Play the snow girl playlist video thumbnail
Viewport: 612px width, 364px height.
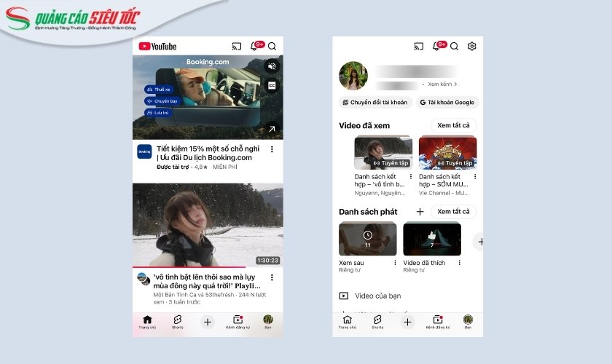[x=208, y=225]
